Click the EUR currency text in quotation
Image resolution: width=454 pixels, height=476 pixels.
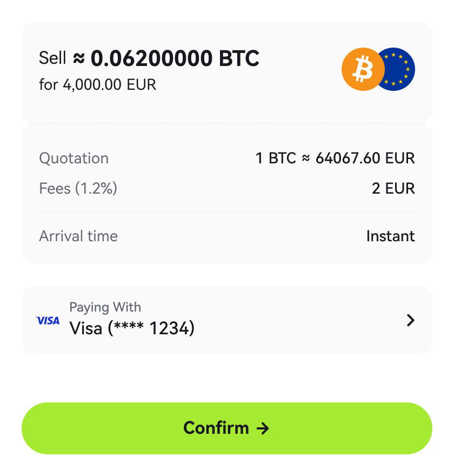(x=400, y=158)
